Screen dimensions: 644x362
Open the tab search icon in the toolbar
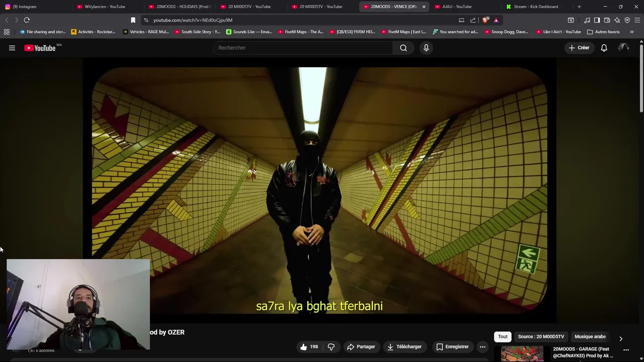point(571,20)
